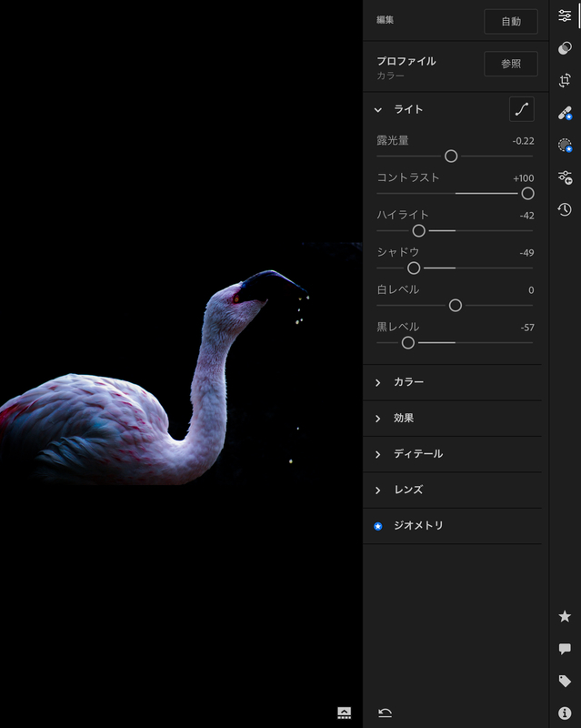The height and width of the screenshot is (728, 581).
Task: Click the プロファイル heading text
Action: point(406,61)
